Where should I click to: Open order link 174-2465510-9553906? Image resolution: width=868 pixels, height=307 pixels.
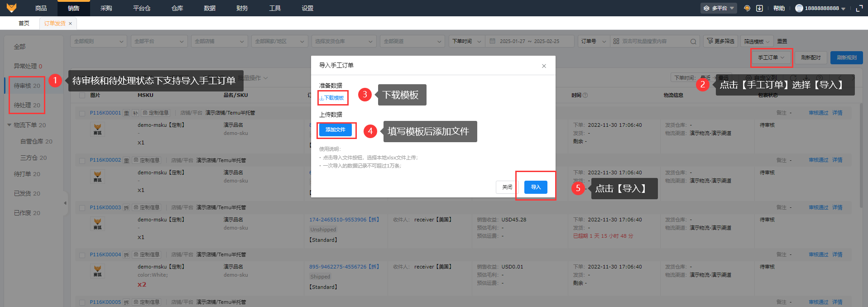[338, 220]
